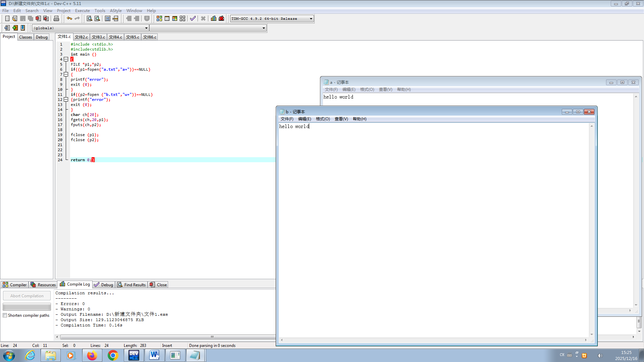
Task: Open the empty function list dropdown
Action: click(264, 28)
